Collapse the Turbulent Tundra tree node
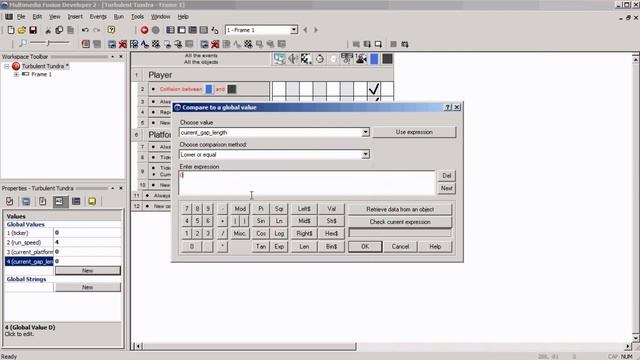Viewport: 640px width, 360px height. click(x=7, y=66)
